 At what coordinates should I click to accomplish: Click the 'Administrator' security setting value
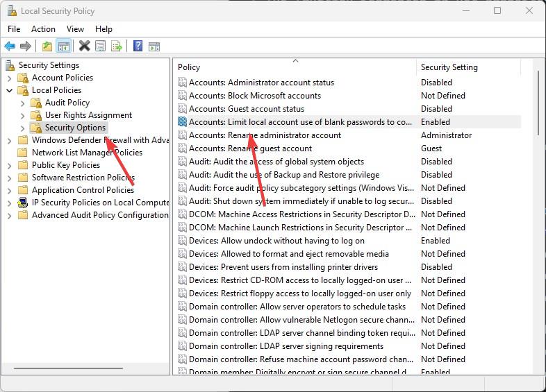pos(446,135)
